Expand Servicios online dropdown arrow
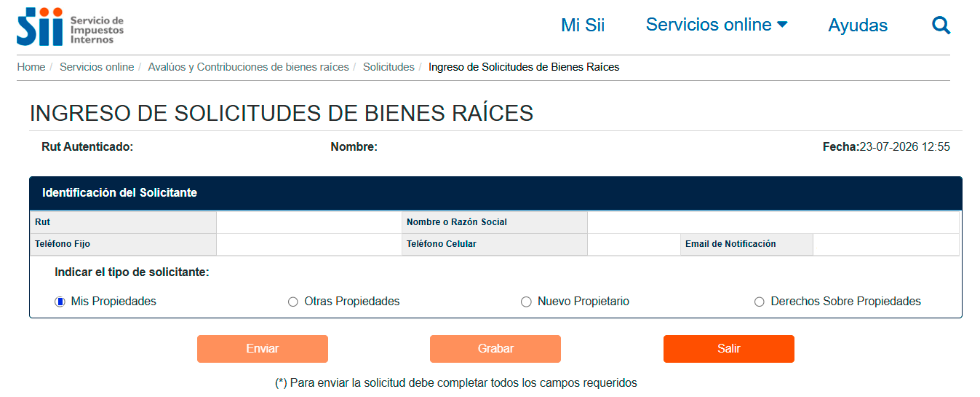The width and height of the screenshot is (980, 397). coord(782,25)
